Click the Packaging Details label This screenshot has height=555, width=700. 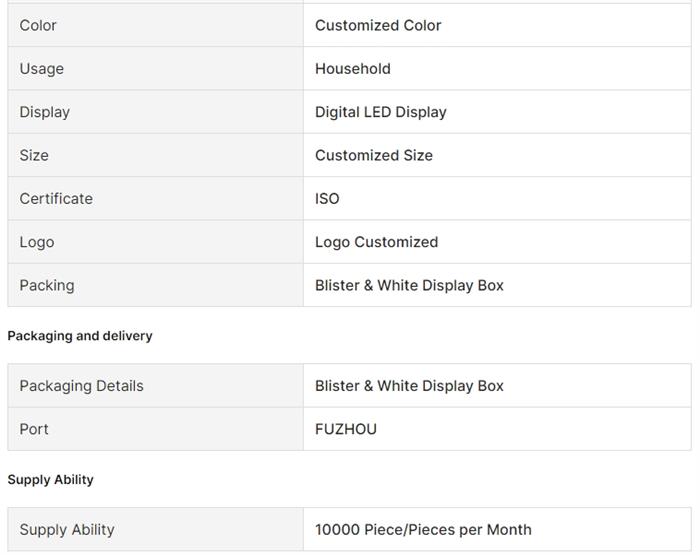pyautogui.click(x=81, y=386)
